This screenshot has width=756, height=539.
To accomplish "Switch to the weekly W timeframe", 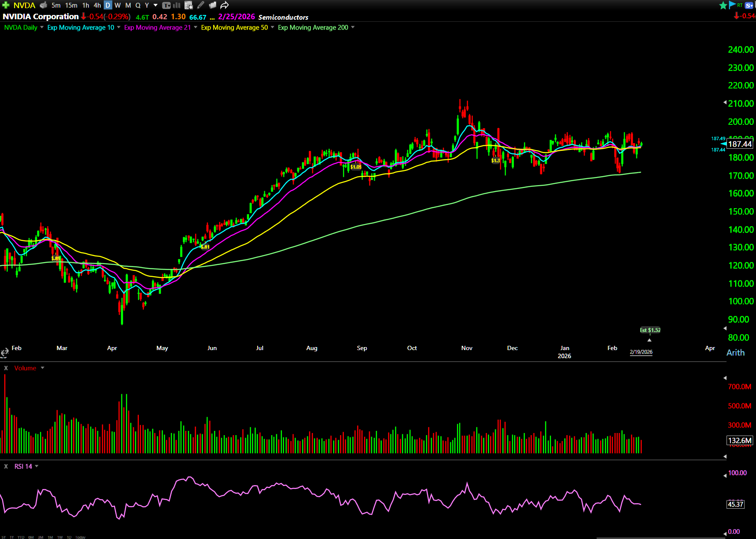I will 117,5.
